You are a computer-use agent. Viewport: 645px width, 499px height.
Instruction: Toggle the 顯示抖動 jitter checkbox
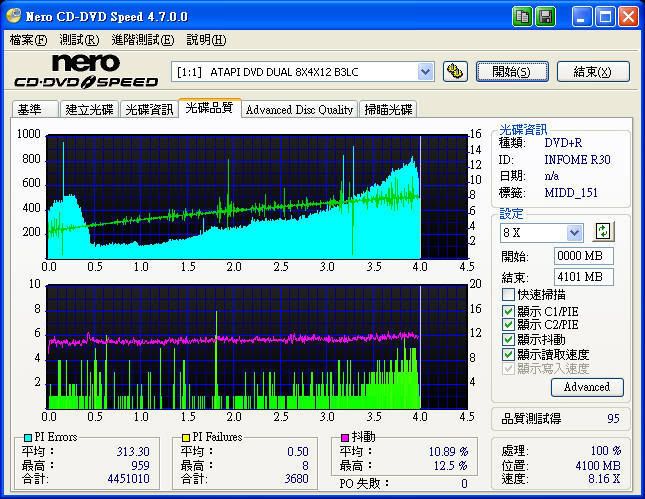(509, 339)
